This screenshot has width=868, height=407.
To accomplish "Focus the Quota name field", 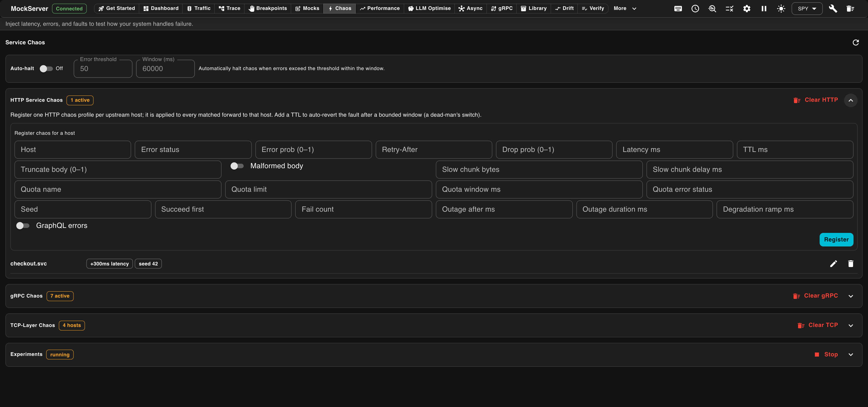I will pyautogui.click(x=118, y=189).
